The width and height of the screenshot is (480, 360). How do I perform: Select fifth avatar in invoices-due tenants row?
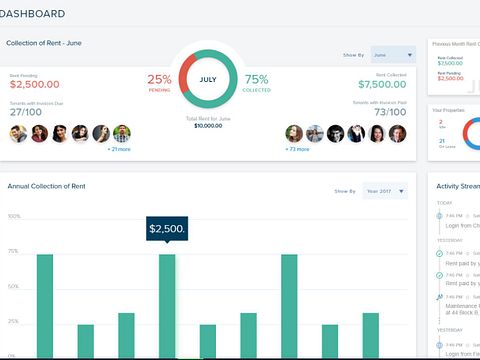tap(101, 134)
